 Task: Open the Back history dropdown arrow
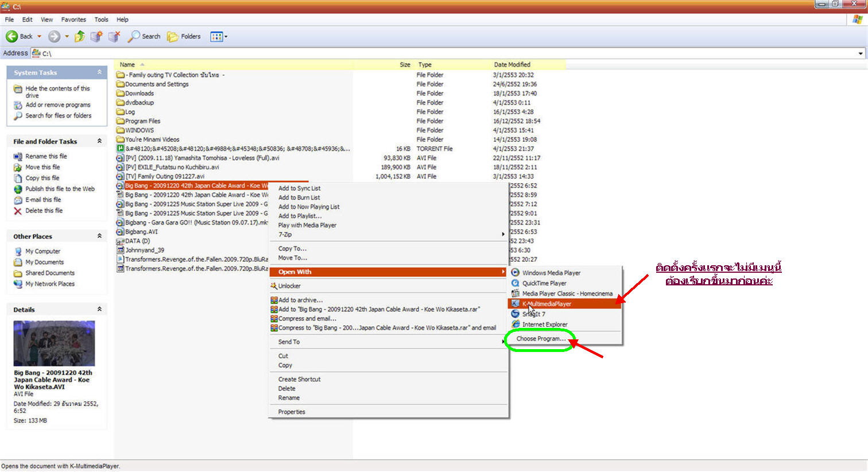[39, 36]
